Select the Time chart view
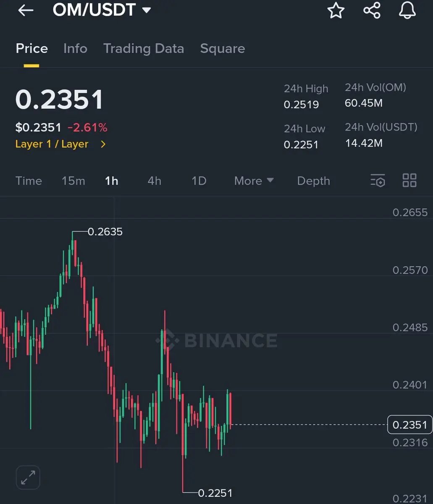 coord(29,181)
